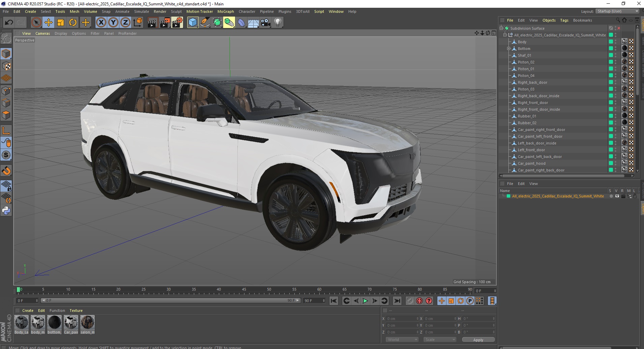Image resolution: width=644 pixels, height=349 pixels.
Task: Go to the start of animation
Action: [333, 301]
